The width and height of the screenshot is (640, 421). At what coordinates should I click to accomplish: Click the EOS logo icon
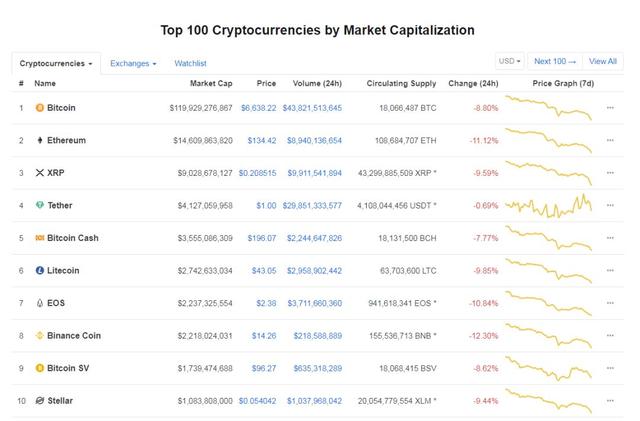pyautogui.click(x=40, y=303)
